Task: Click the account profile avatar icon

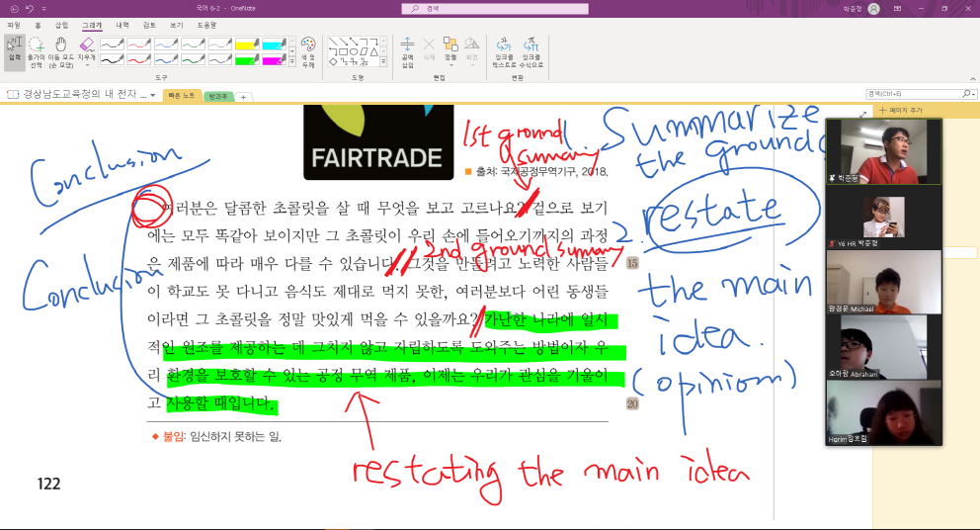Action: 874,9
